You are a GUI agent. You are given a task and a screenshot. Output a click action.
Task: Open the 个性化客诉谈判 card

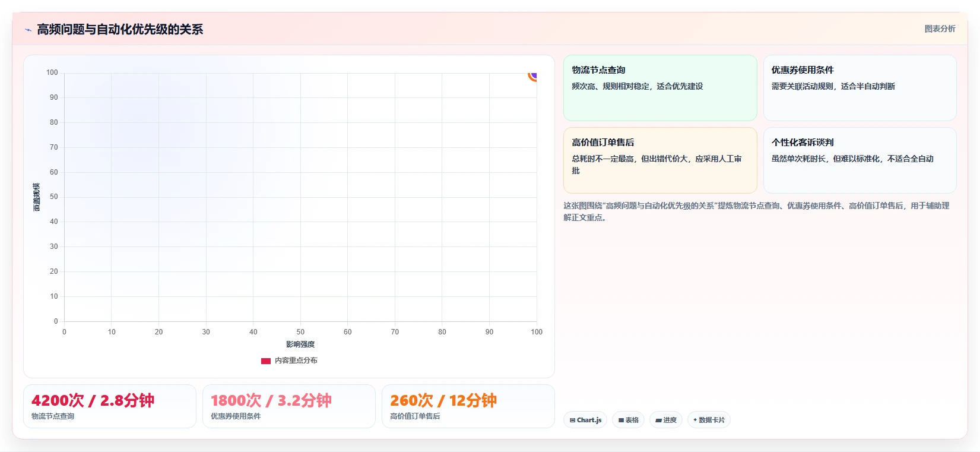(x=860, y=160)
